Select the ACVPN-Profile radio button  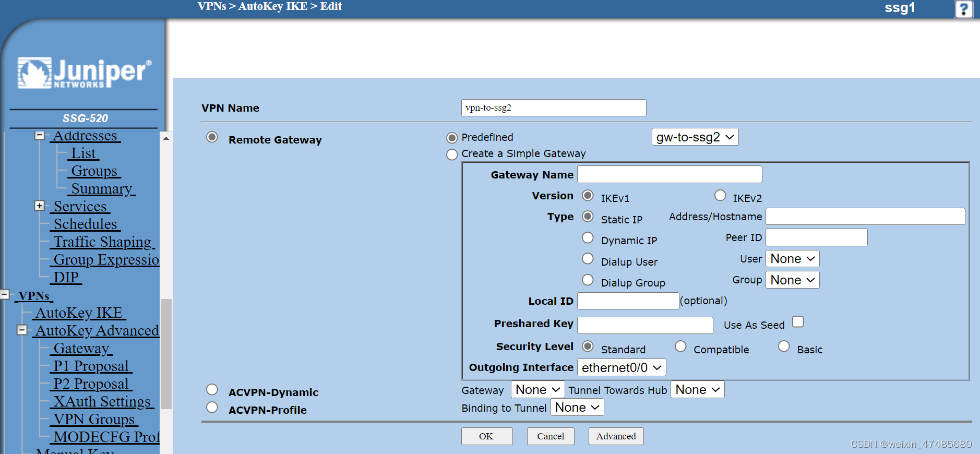pos(212,408)
